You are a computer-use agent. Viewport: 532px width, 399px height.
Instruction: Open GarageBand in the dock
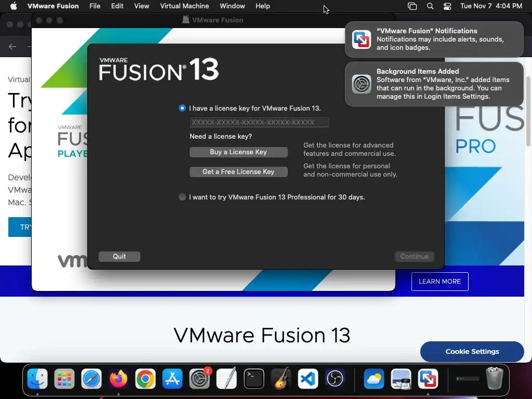point(281,379)
